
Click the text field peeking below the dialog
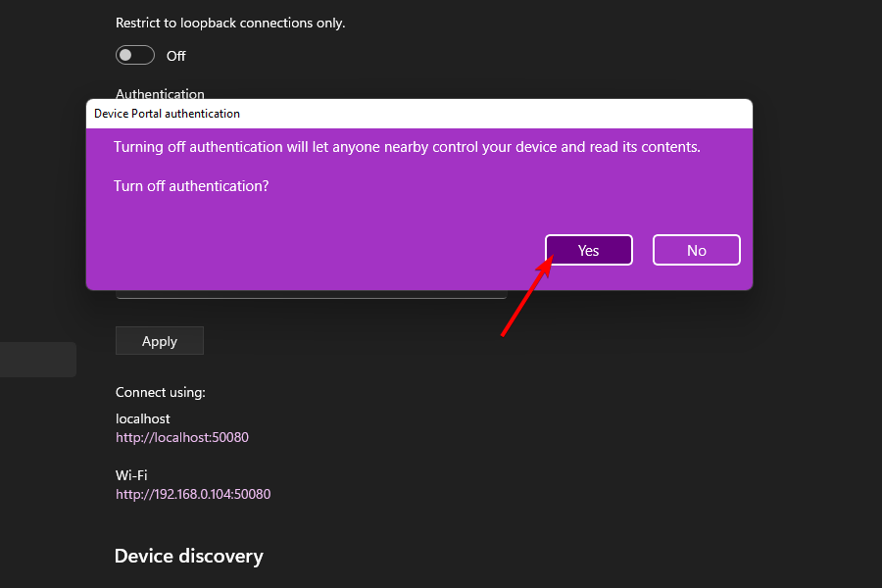311,294
